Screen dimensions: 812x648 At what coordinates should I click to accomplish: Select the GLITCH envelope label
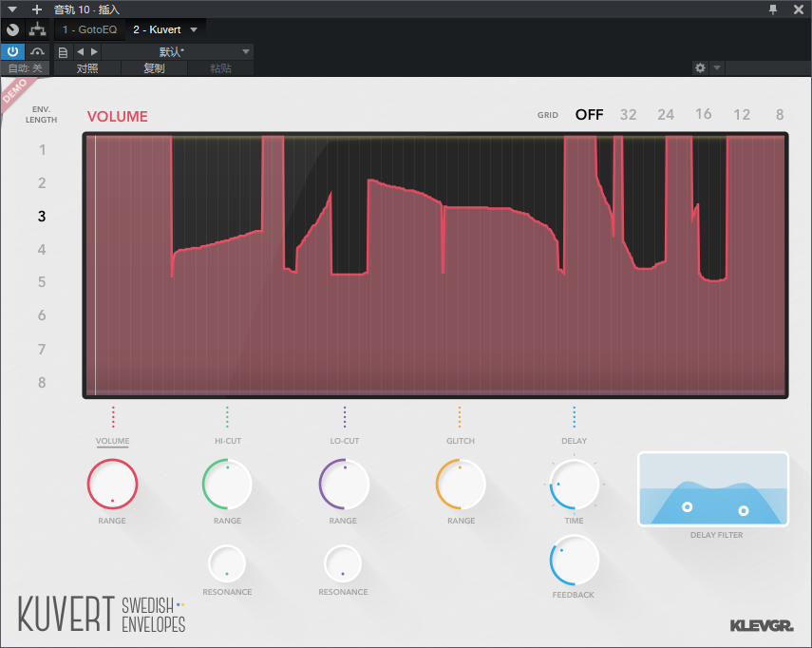[x=461, y=441]
